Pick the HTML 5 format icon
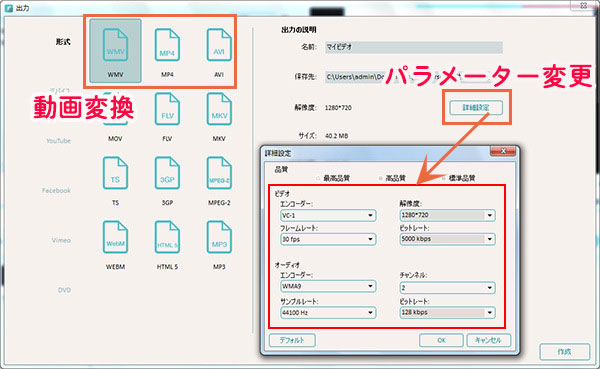This screenshot has height=369, width=600. pyautogui.click(x=167, y=237)
